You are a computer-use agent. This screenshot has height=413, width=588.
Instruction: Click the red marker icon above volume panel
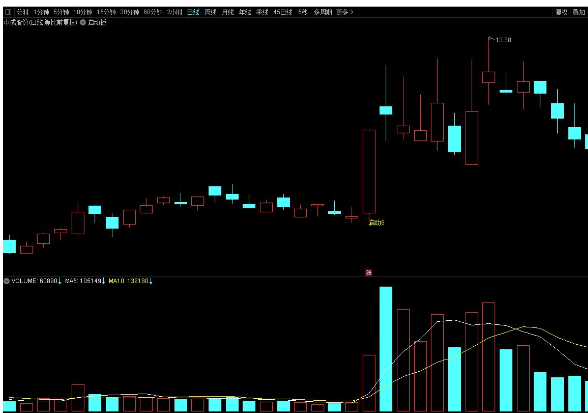tap(369, 273)
